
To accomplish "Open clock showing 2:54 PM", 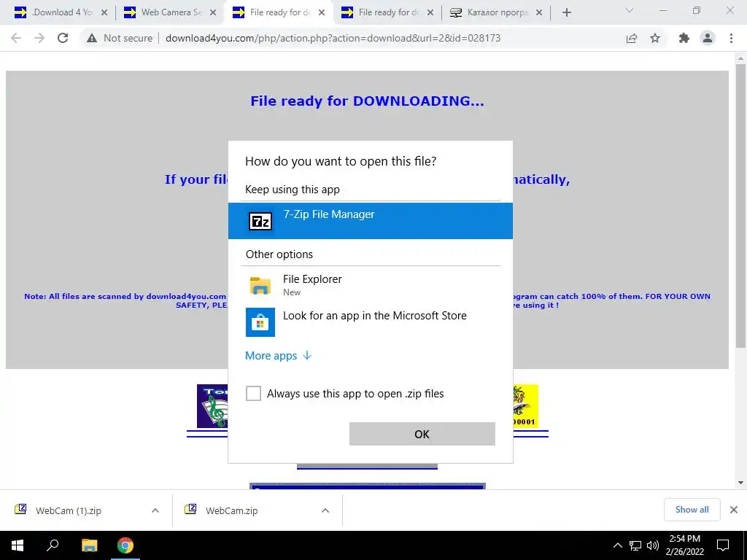I will pyautogui.click(x=684, y=545).
